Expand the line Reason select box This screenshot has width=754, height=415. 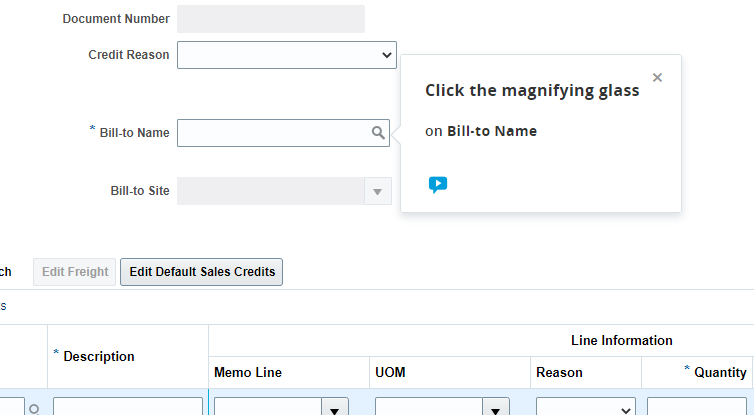coord(585,407)
